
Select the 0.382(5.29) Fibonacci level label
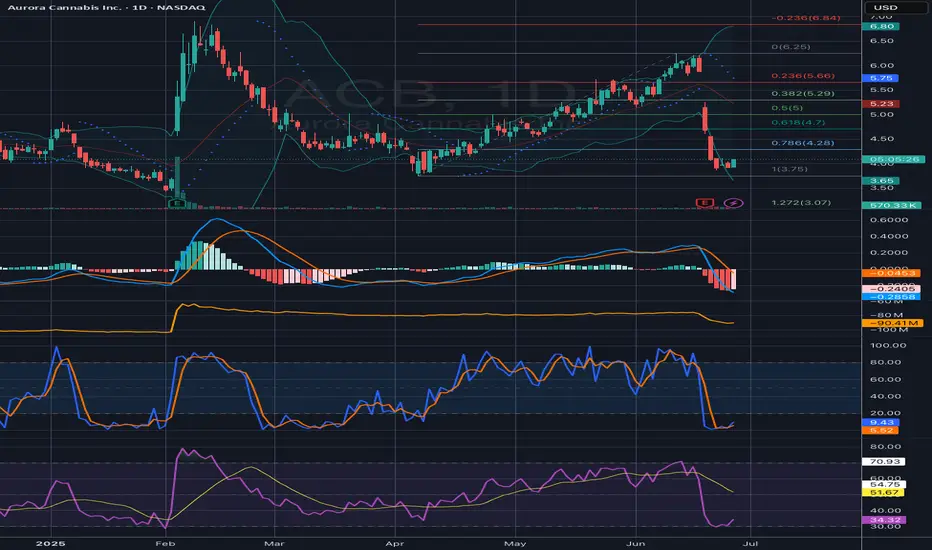click(x=803, y=94)
